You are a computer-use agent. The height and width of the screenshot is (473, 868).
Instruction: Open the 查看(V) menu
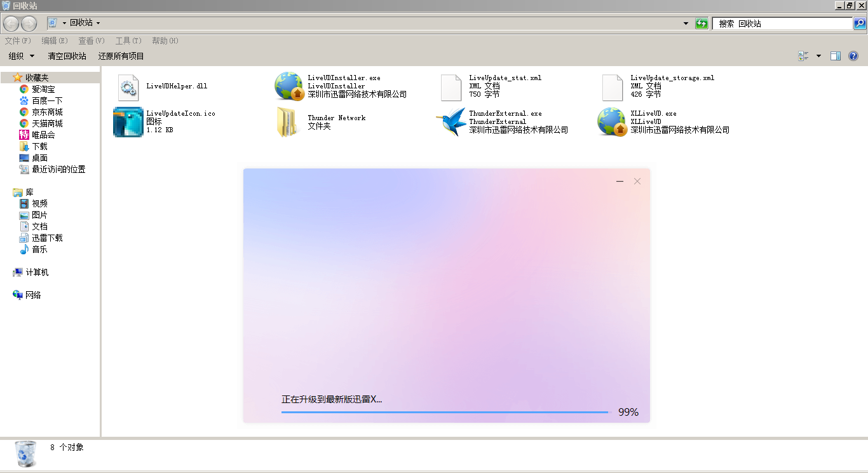pos(92,41)
